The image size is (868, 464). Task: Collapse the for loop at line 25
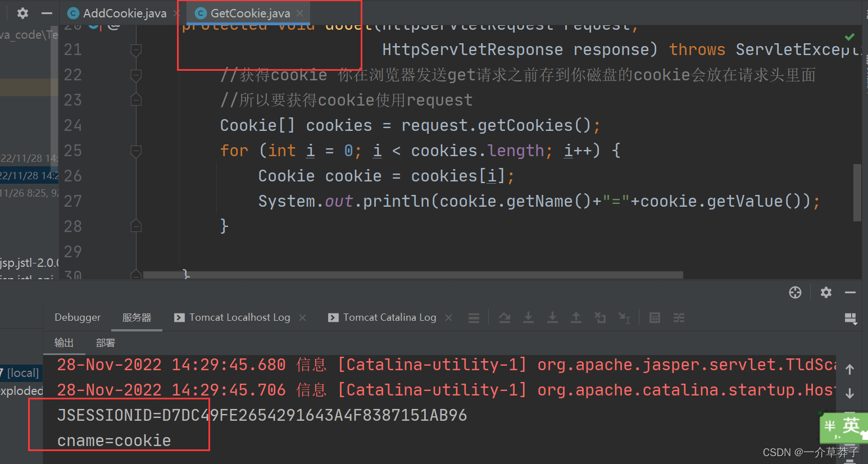coord(136,151)
